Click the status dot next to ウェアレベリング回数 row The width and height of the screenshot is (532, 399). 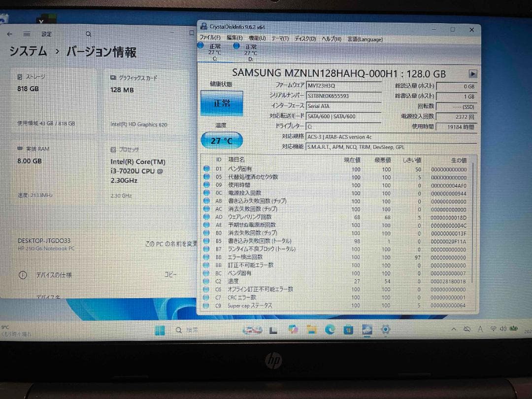pyautogui.click(x=207, y=217)
